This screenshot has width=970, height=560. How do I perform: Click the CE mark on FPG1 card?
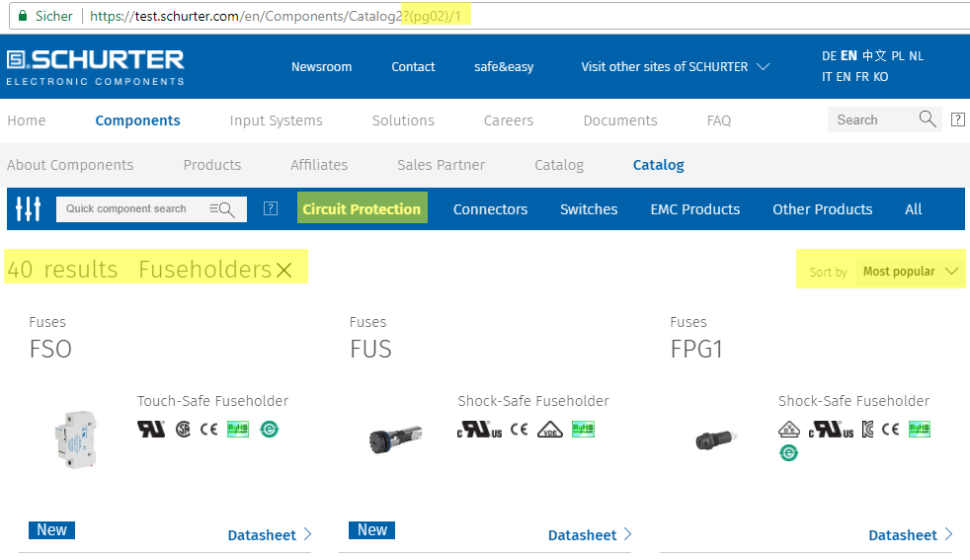point(890,429)
